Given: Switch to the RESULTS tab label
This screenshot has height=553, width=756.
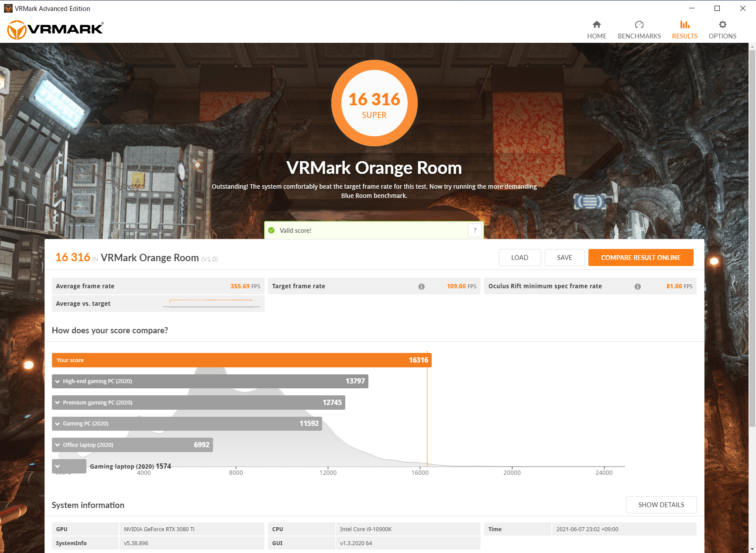Looking at the screenshot, I should (685, 36).
